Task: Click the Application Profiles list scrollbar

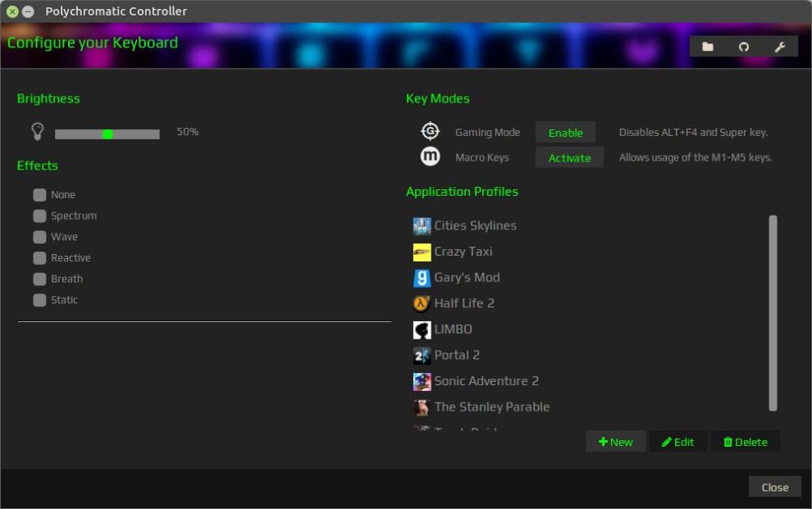Action: tap(773, 313)
